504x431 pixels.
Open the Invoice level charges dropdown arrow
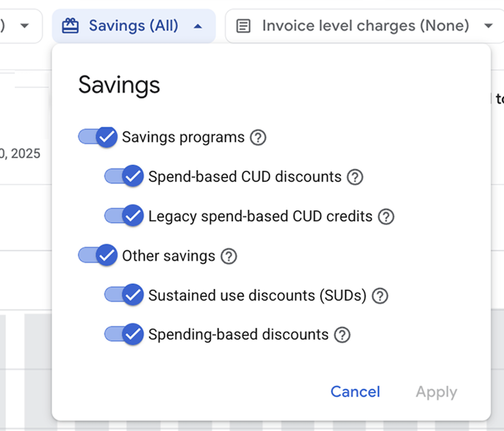(x=489, y=26)
